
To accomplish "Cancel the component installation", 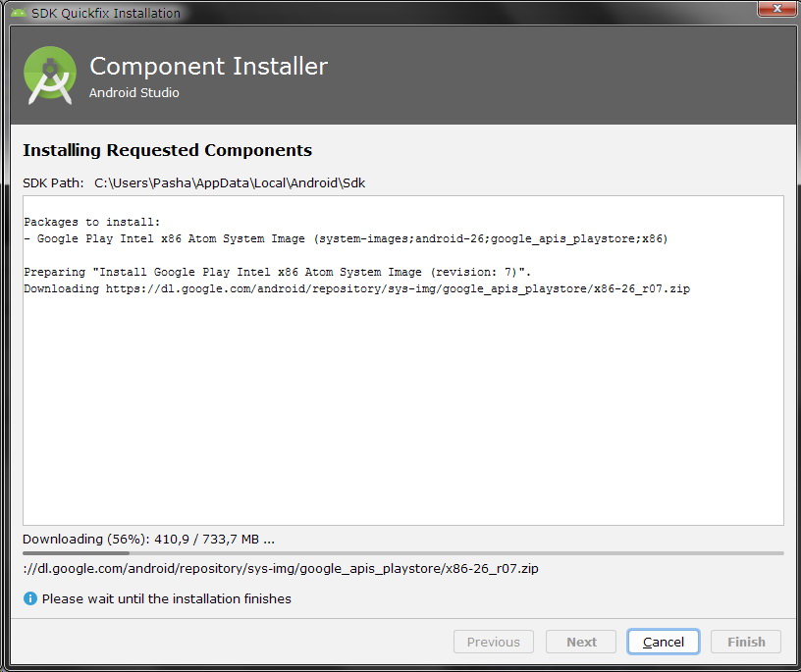I will 663,642.
